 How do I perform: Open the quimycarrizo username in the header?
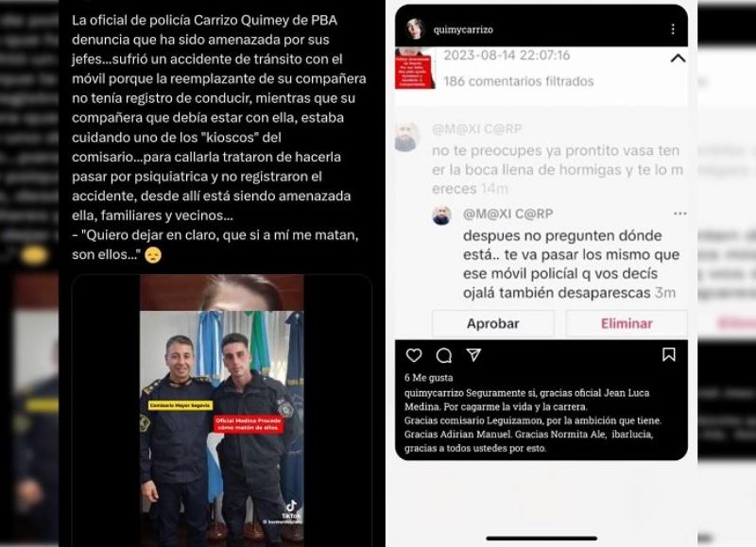pyautogui.click(x=463, y=30)
